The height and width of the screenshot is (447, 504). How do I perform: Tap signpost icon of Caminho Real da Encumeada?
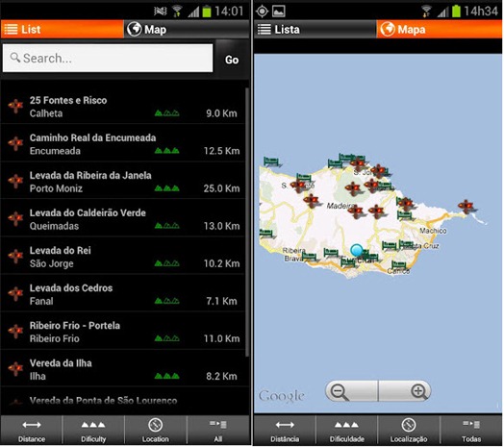pos(15,143)
